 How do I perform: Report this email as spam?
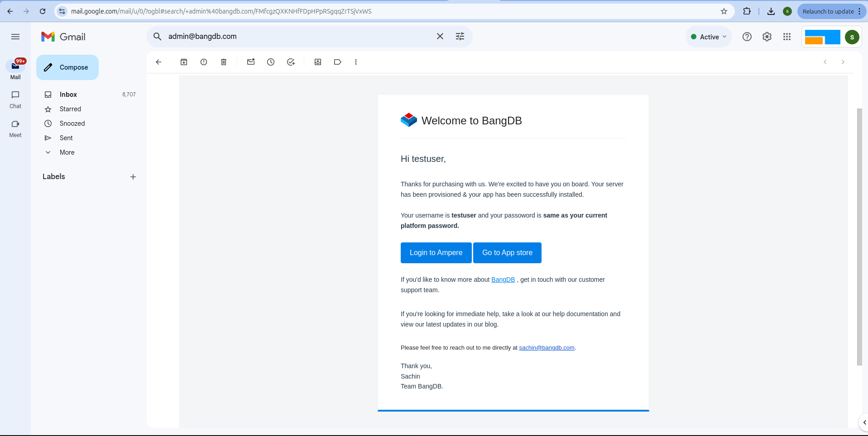204,62
